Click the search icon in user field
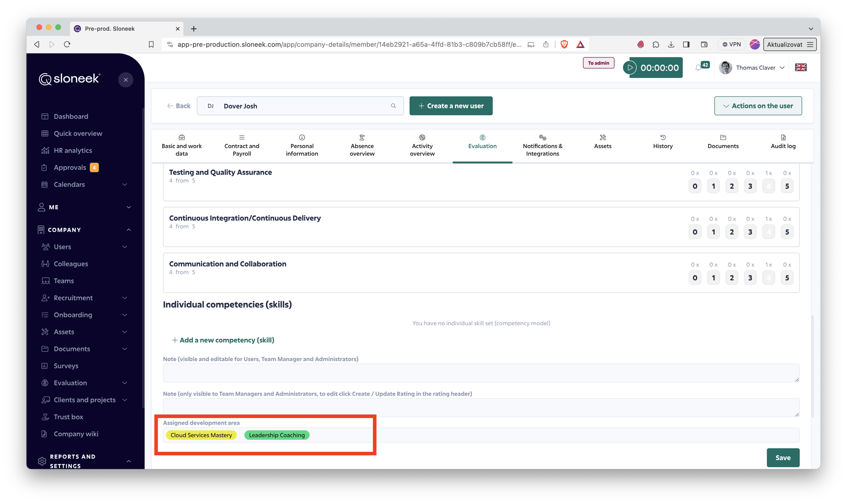 [x=393, y=106]
